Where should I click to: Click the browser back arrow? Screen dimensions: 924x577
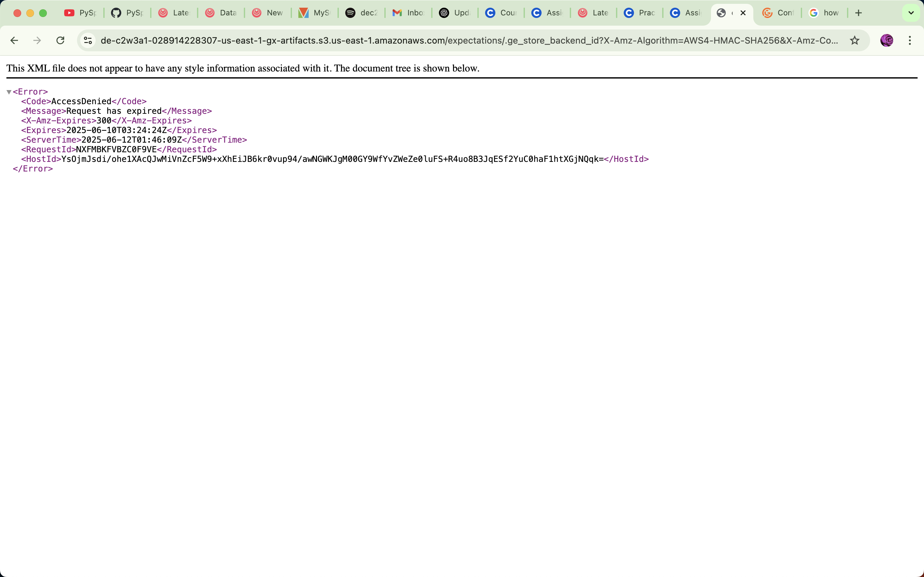[x=14, y=40]
